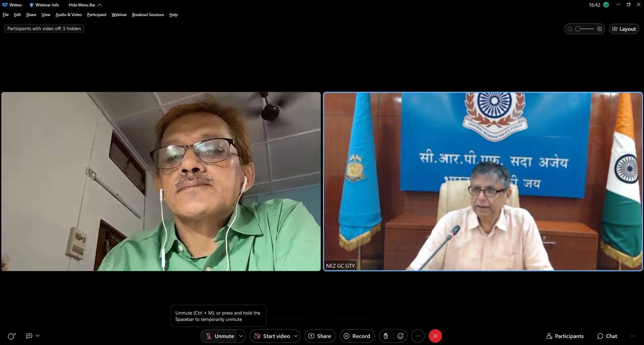Expand the video options arrow beside Start video
This screenshot has width=644, height=345.
tap(296, 336)
